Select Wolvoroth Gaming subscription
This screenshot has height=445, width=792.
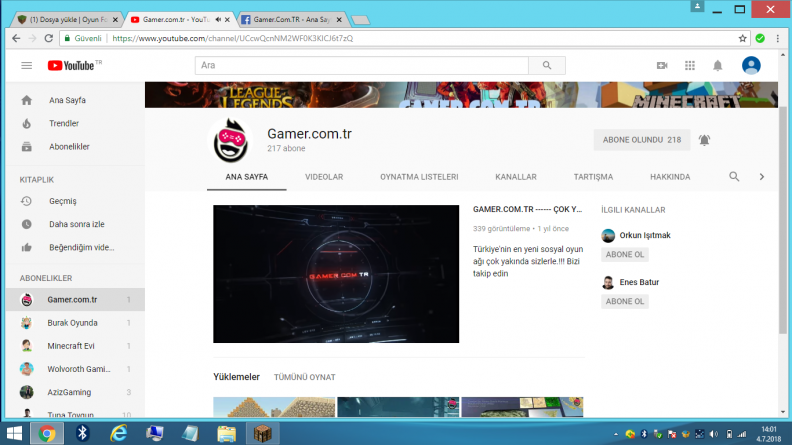coord(75,369)
